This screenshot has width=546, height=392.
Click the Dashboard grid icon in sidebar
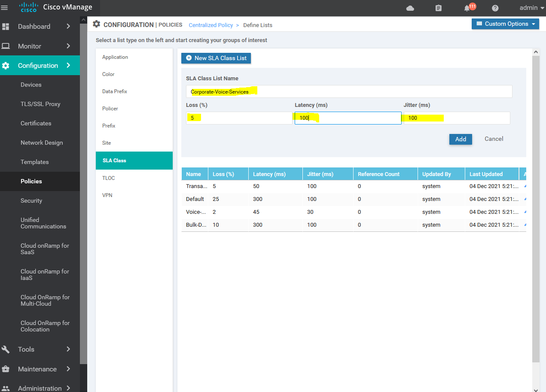pyautogui.click(x=6, y=27)
